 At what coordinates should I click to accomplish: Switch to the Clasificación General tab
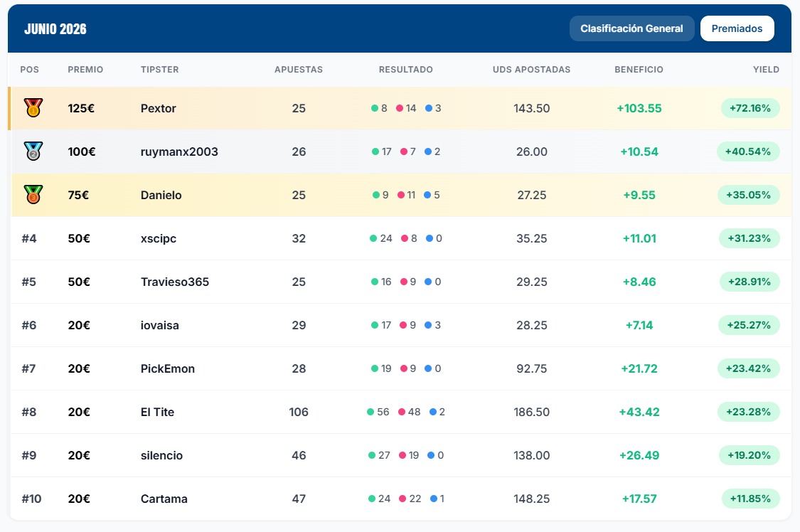tap(631, 28)
